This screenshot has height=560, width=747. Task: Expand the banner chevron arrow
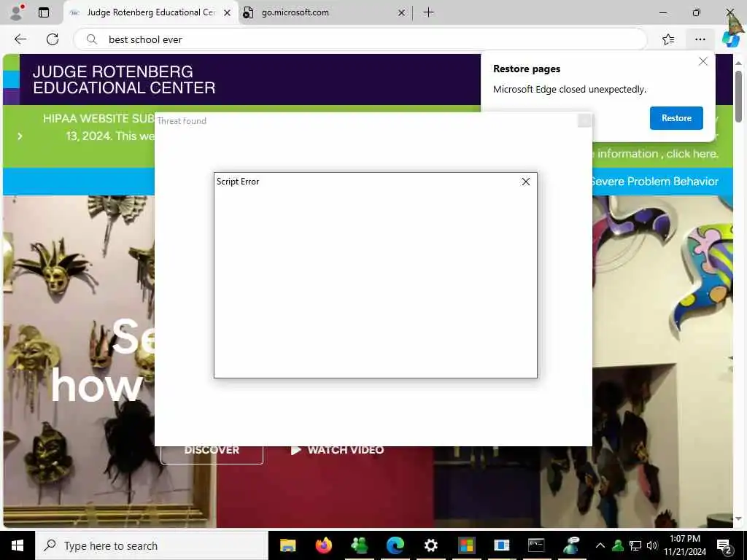pos(20,136)
